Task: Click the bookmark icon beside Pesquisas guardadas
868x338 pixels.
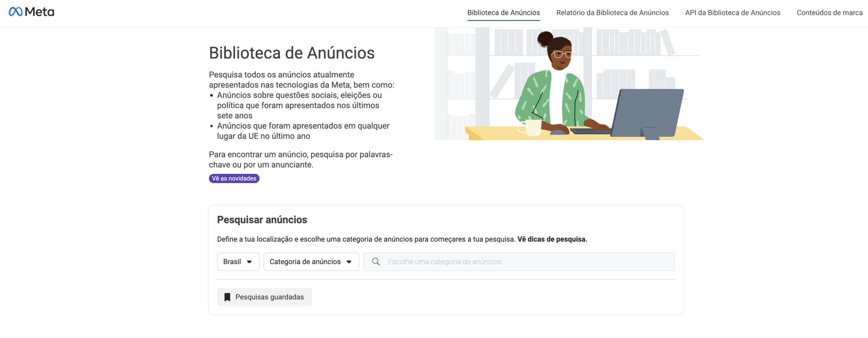Action: 227,297
